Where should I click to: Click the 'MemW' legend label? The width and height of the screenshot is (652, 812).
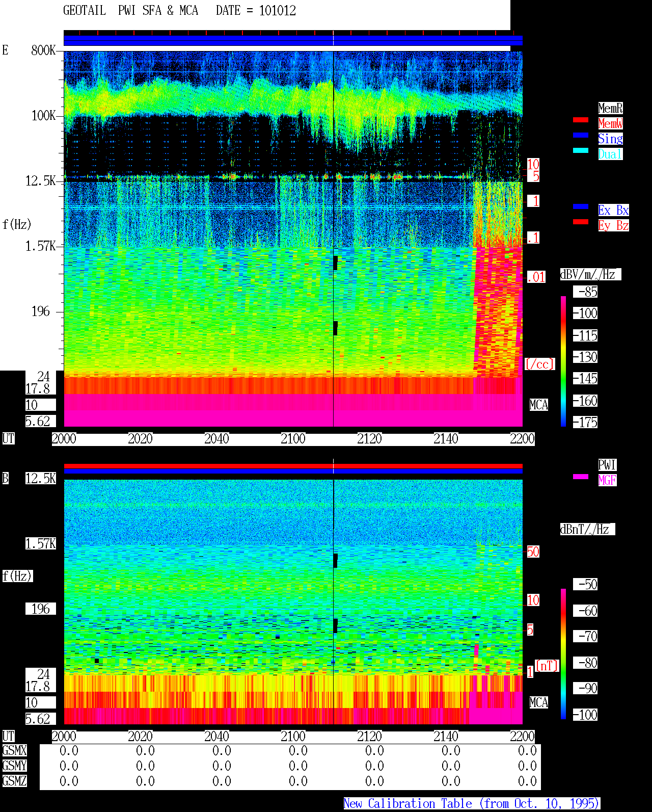point(610,123)
